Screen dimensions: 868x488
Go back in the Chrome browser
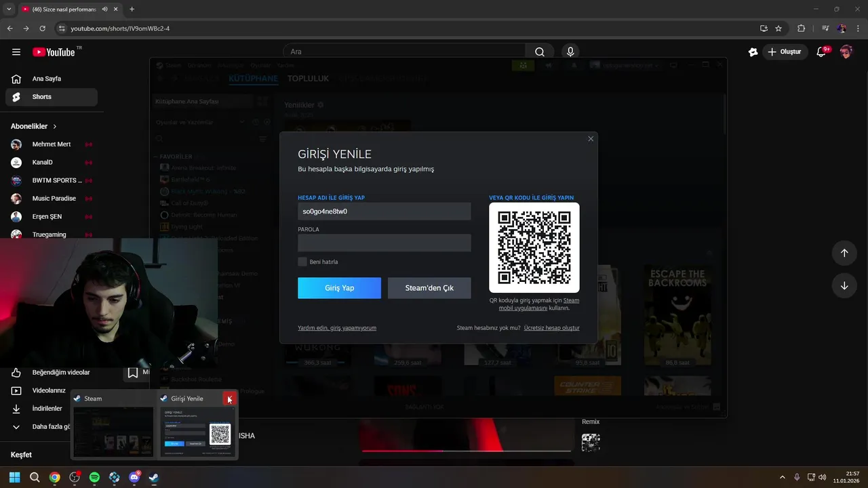[9, 28]
